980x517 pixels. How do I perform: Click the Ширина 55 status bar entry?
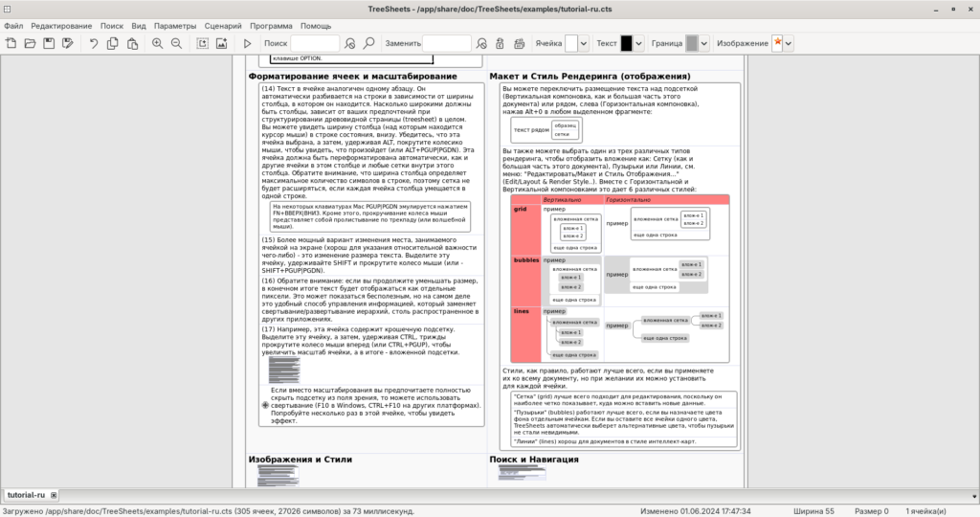coord(813,511)
